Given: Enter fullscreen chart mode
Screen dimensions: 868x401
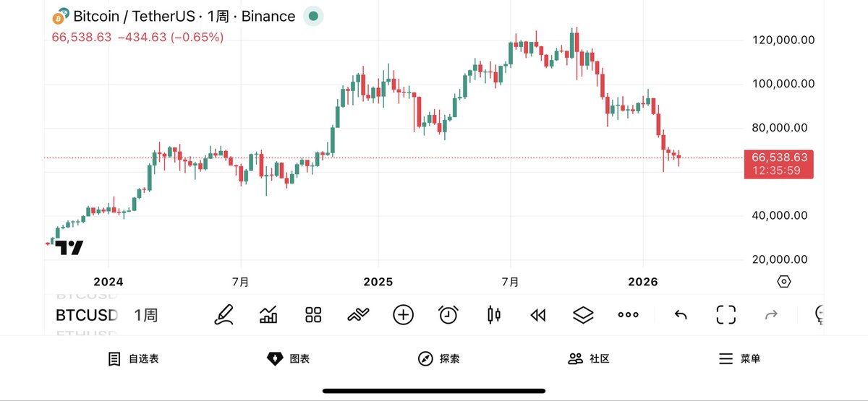Looking at the screenshot, I should (726, 314).
